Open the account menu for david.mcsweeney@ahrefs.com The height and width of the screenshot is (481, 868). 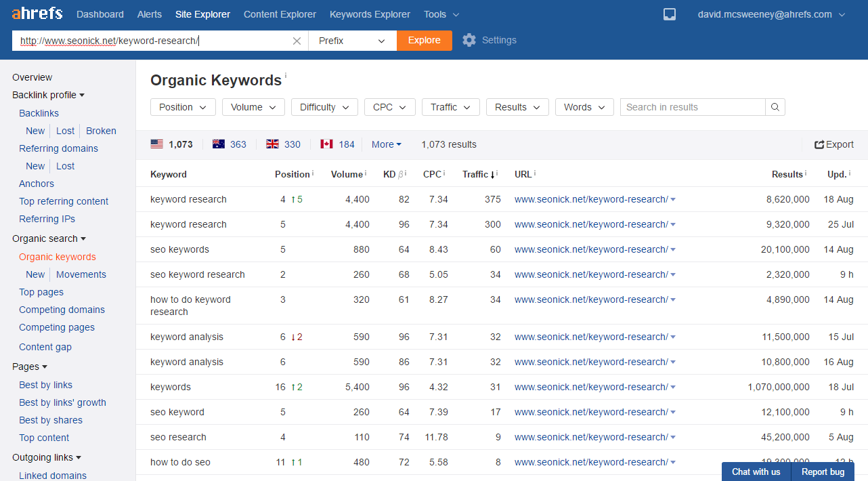[x=772, y=14]
